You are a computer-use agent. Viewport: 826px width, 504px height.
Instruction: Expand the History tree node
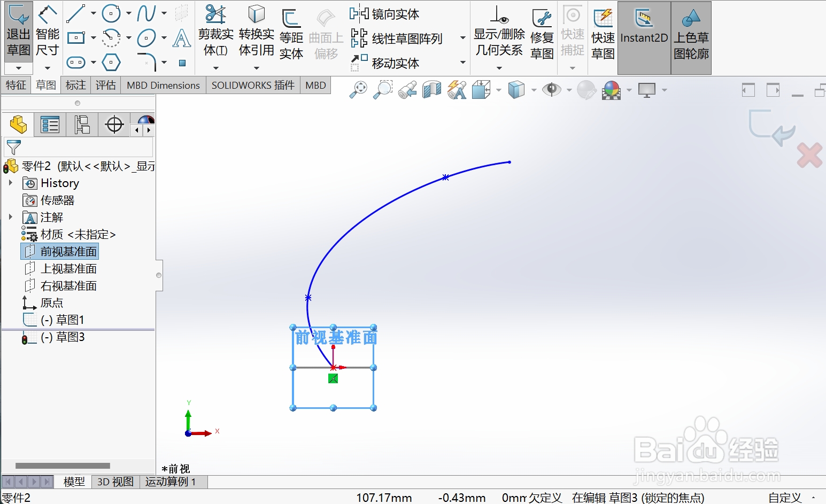[x=11, y=183]
